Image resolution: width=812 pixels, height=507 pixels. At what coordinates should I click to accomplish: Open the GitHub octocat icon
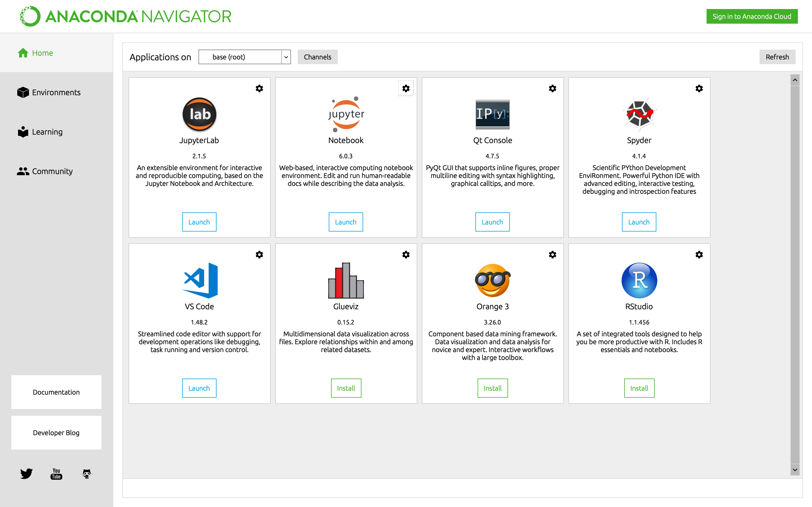click(87, 473)
